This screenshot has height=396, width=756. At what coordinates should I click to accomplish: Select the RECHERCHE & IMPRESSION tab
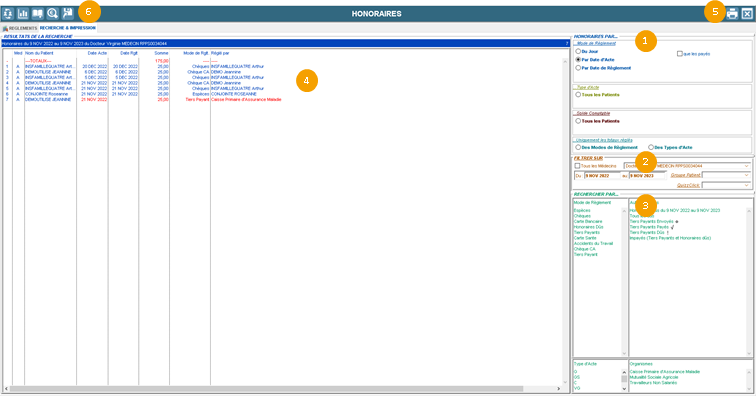coord(68,28)
